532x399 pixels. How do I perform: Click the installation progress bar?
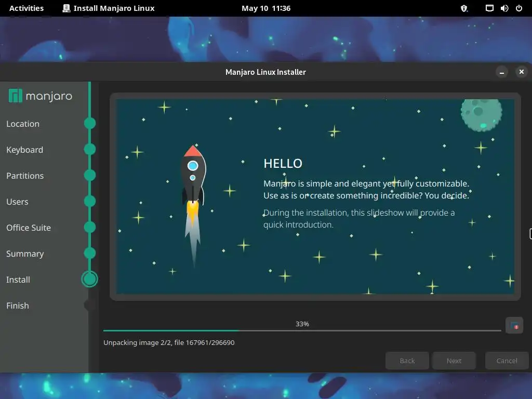pyautogui.click(x=302, y=330)
